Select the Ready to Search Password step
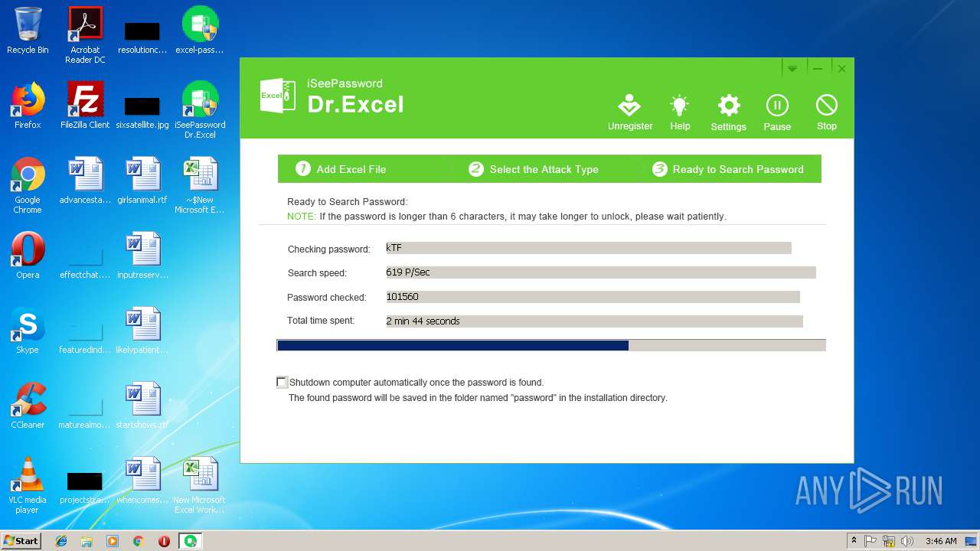The width and height of the screenshot is (980, 551). click(x=728, y=169)
